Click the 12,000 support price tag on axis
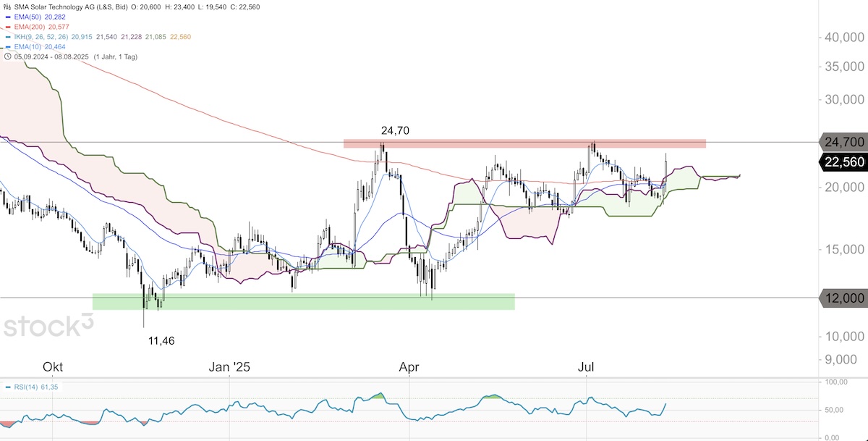Image resolution: width=868 pixels, height=441 pixels. (844, 298)
